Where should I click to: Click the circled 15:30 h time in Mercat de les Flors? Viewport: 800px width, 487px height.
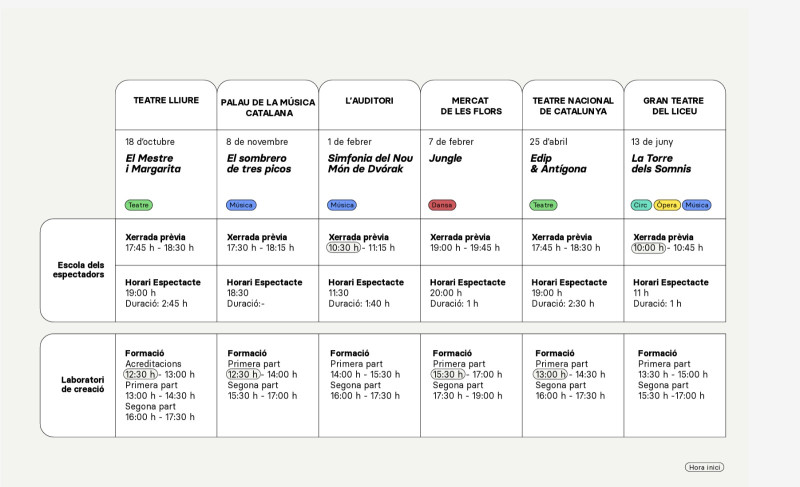pyautogui.click(x=448, y=375)
